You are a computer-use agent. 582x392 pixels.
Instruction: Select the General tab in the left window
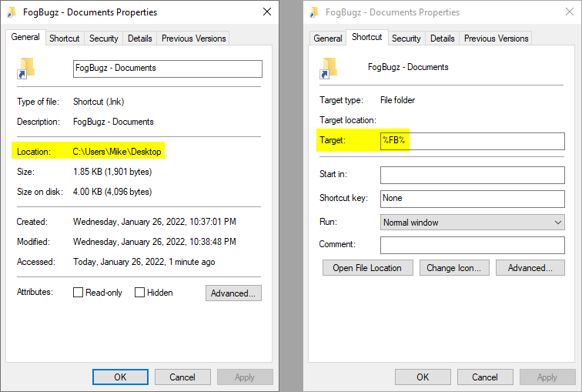[25, 37]
